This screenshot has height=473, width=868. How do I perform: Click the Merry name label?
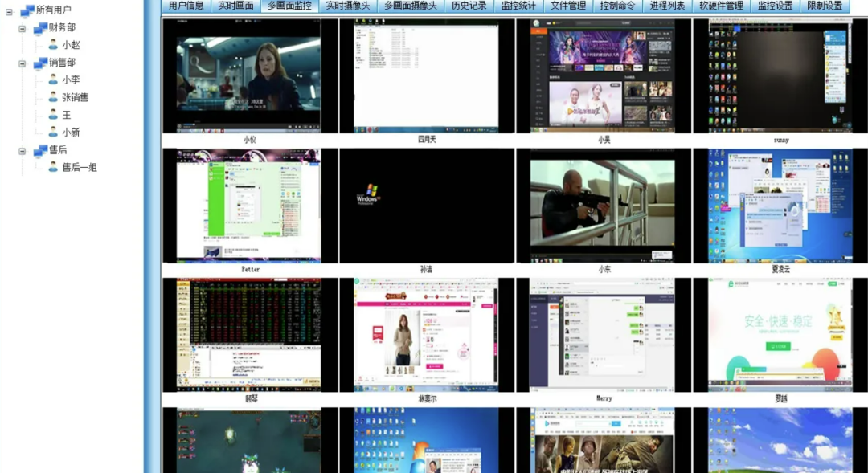pos(604,398)
